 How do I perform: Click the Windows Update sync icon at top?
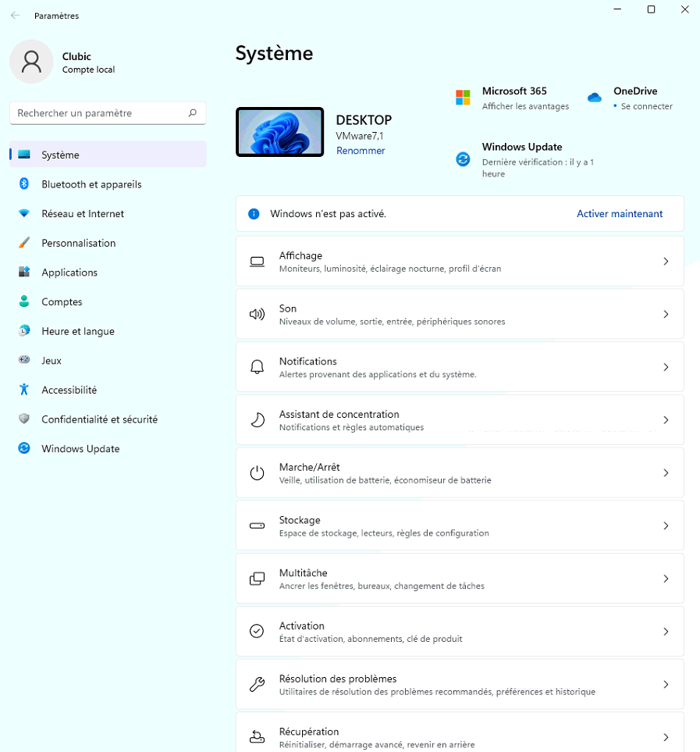click(463, 159)
